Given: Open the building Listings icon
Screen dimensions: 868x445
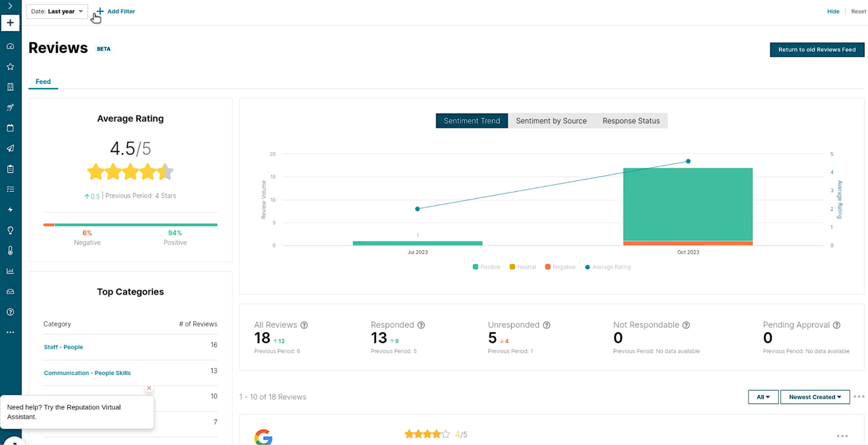Looking at the screenshot, I should point(10,86).
